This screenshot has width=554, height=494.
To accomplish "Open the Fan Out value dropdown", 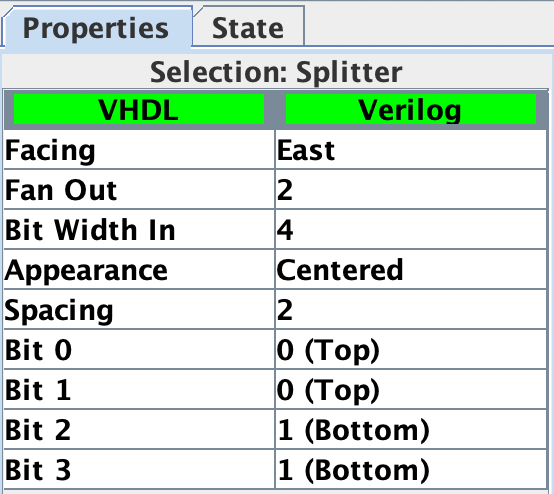I will (x=411, y=190).
